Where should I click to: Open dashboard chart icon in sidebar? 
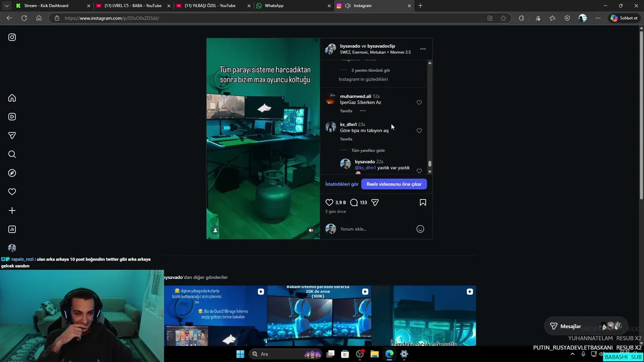(x=12, y=229)
